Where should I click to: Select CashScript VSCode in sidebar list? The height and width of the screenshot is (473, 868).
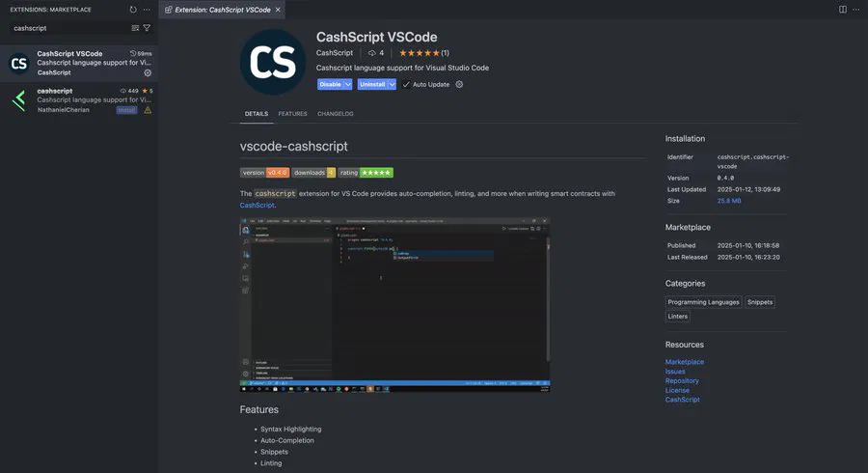point(79,63)
